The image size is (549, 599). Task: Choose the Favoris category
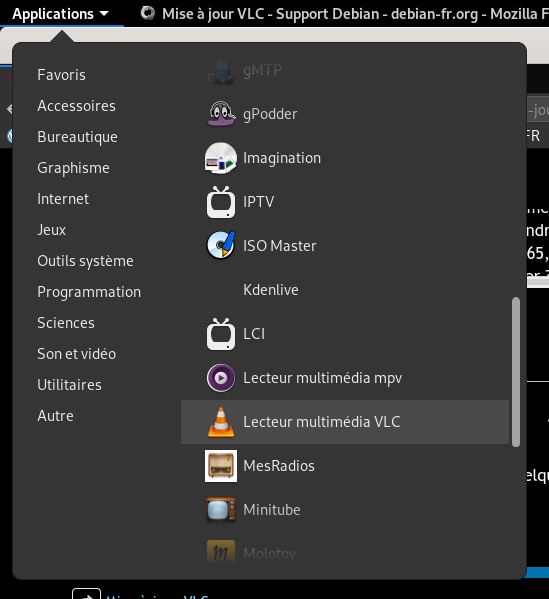coord(62,75)
